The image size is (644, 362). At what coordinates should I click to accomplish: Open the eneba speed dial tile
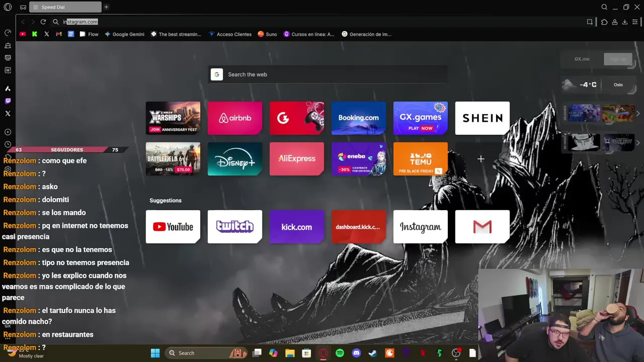coord(359,159)
